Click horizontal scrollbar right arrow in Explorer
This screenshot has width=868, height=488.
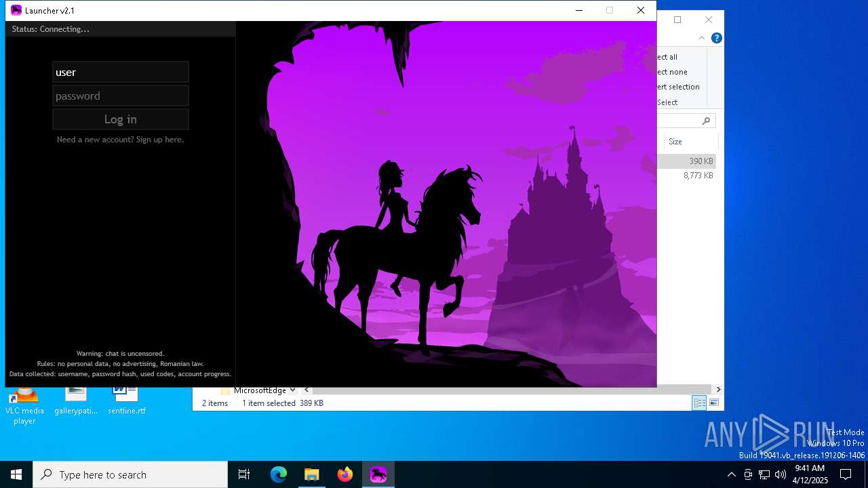(x=718, y=390)
